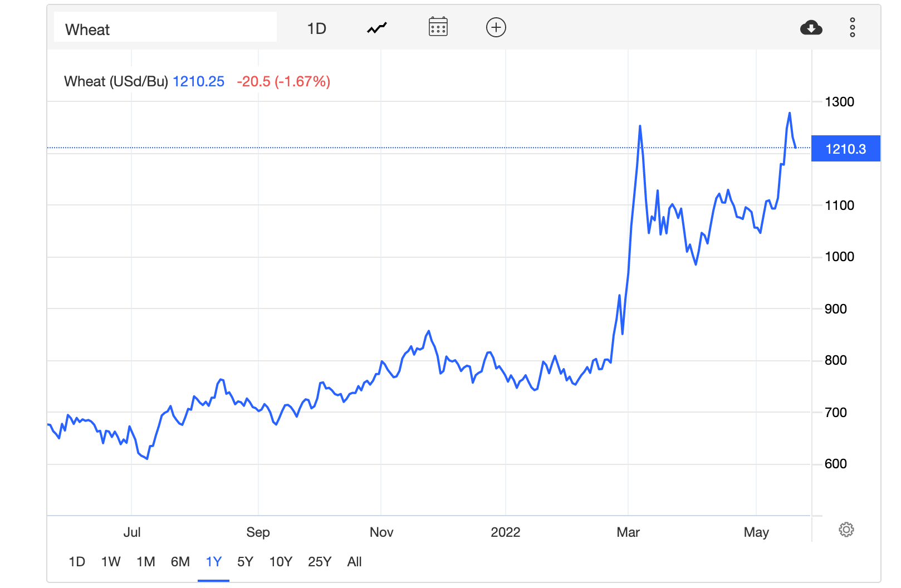The image size is (901, 588).
Task: Click the 700 y-axis label
Action: tap(835, 413)
